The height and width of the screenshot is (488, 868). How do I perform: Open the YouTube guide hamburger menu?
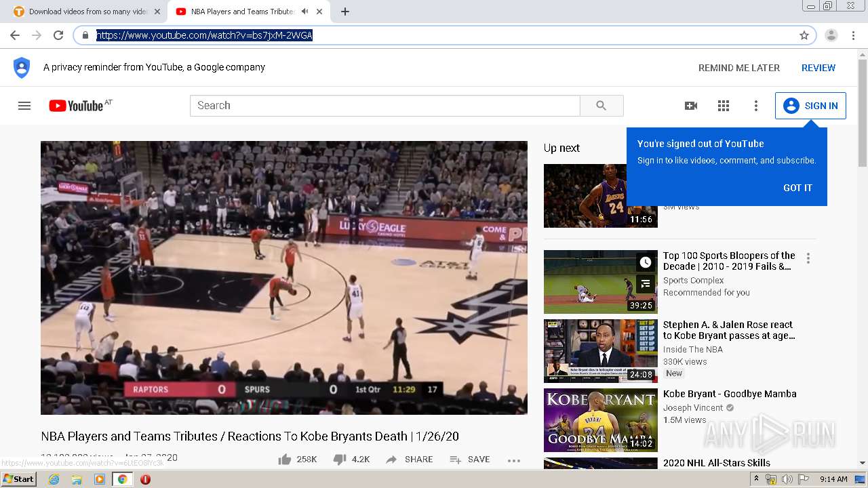click(24, 106)
